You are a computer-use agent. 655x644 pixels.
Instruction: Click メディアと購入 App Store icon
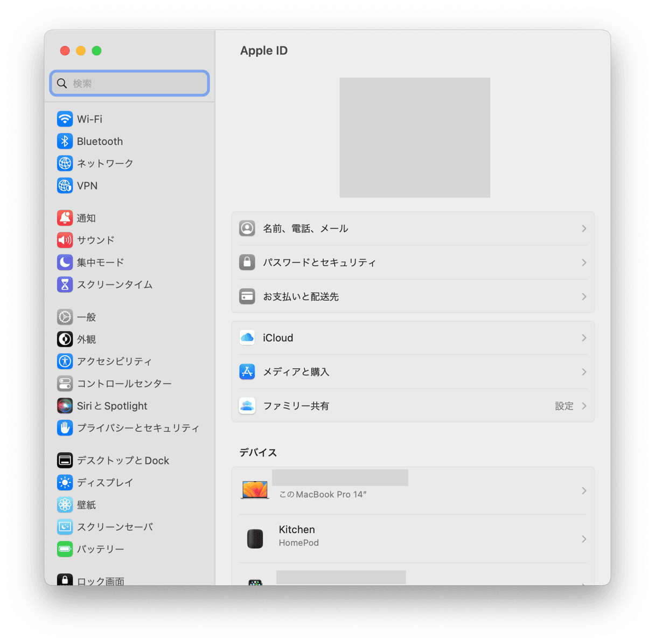point(247,372)
